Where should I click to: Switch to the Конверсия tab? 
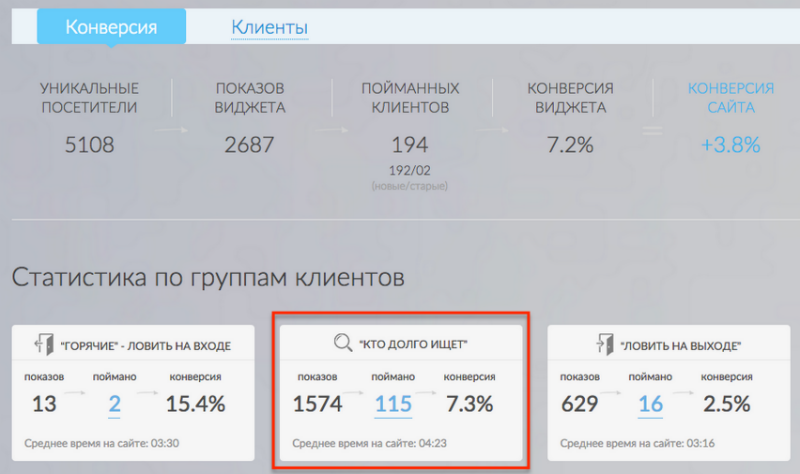[111, 27]
